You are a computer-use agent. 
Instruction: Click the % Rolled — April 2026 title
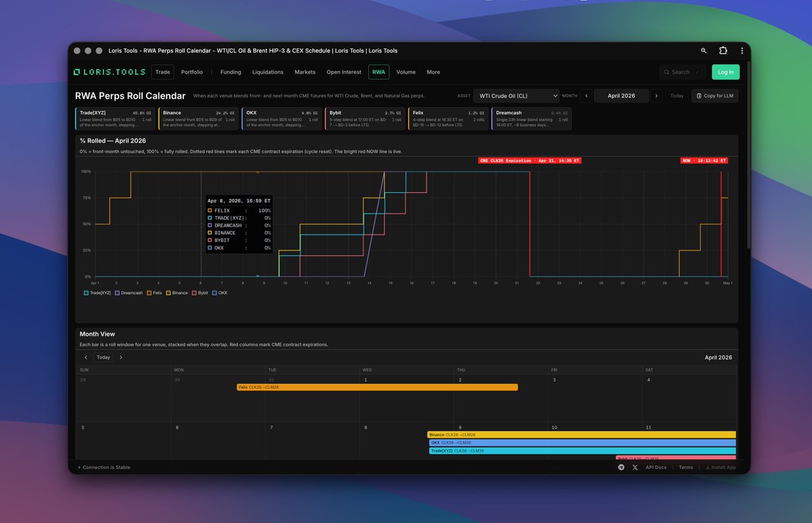(x=113, y=141)
